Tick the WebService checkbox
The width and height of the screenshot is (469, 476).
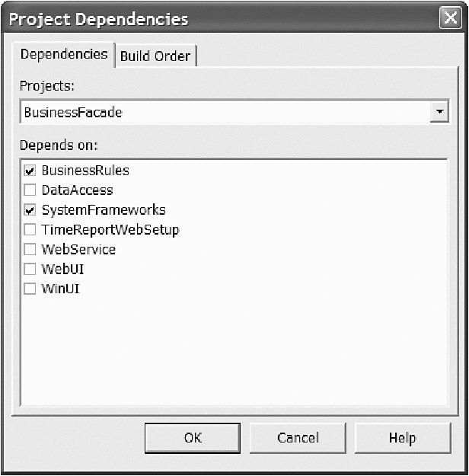pos(30,250)
